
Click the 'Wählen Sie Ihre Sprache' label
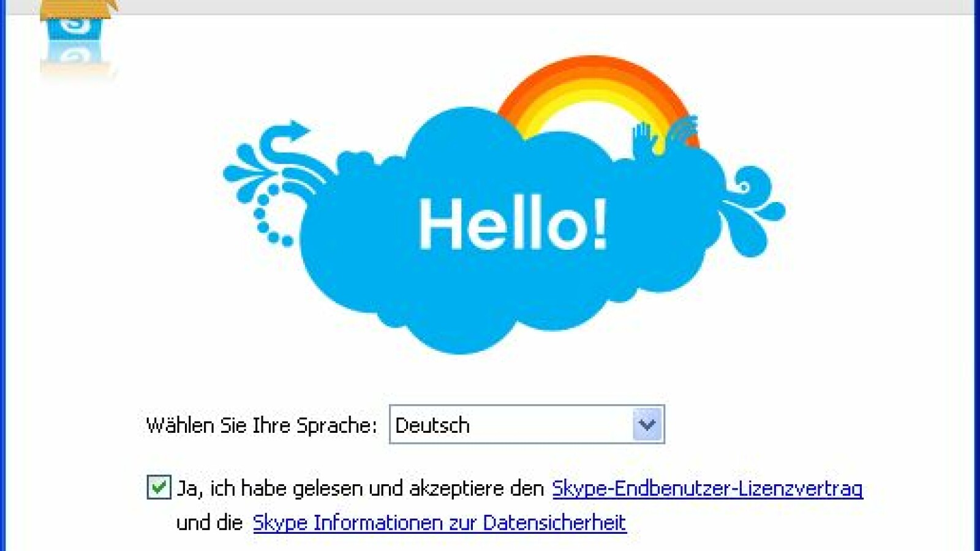262,425
